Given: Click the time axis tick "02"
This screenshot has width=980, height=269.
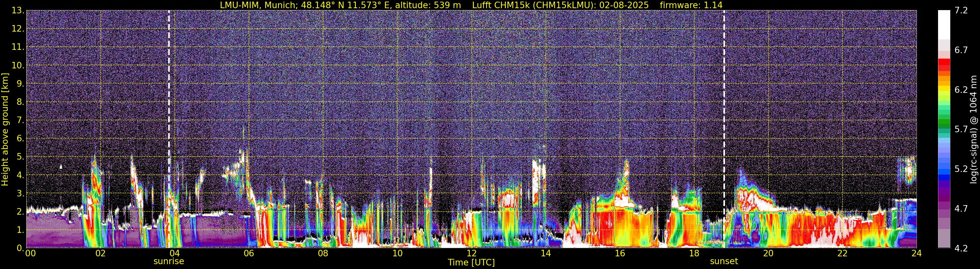Looking at the screenshot, I should 101,253.
